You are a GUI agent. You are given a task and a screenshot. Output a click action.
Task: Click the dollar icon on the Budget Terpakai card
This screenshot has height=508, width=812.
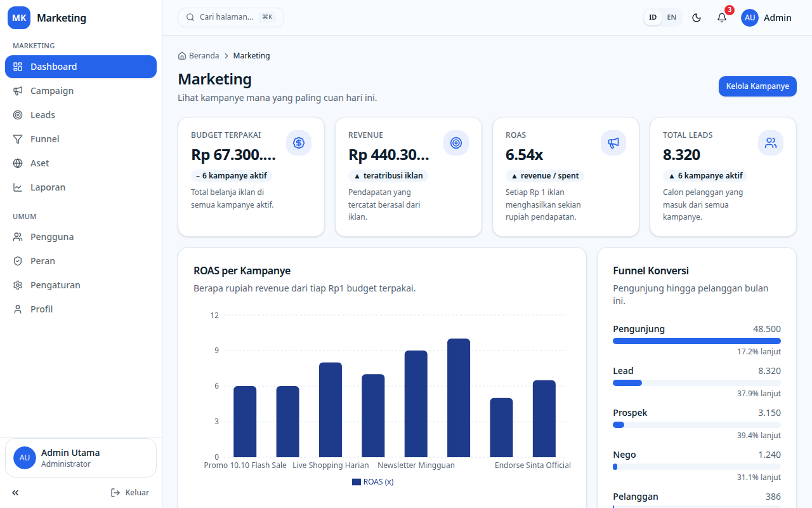[x=299, y=143]
